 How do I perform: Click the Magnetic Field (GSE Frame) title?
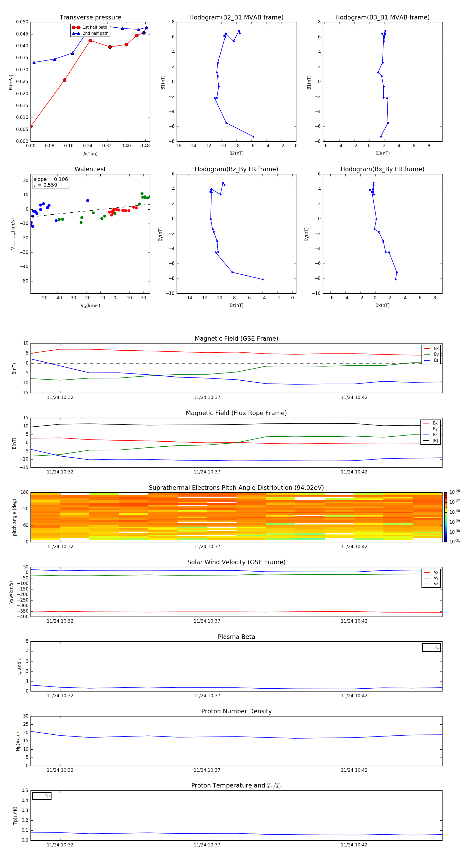(x=236, y=339)
